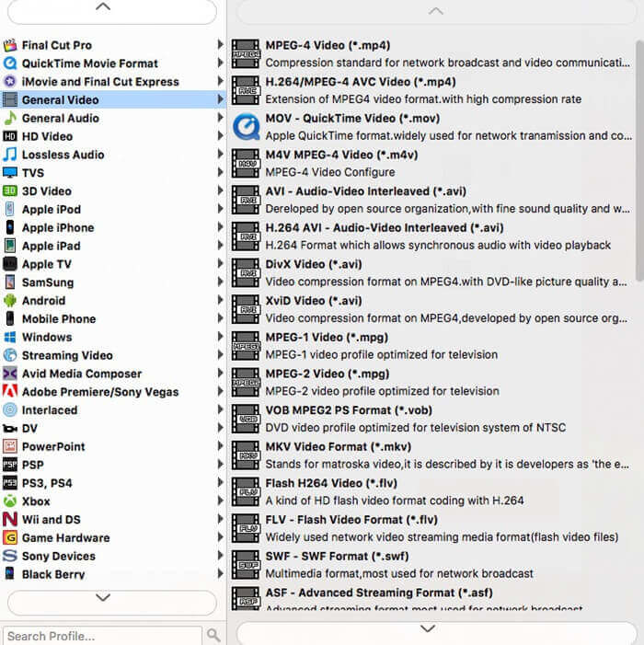This screenshot has width=644, height=645.
Task: Click the Avid Media Composer icon
Action: pos(10,374)
